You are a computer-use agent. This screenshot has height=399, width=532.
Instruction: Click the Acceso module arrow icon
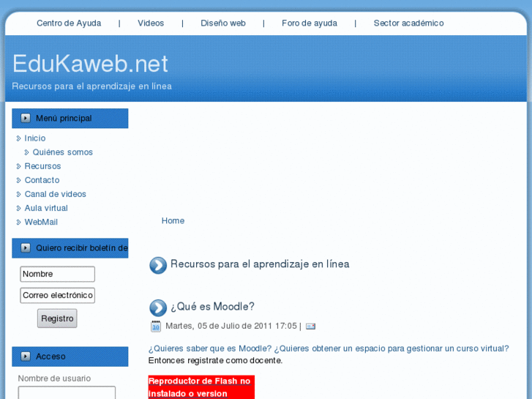click(x=26, y=357)
